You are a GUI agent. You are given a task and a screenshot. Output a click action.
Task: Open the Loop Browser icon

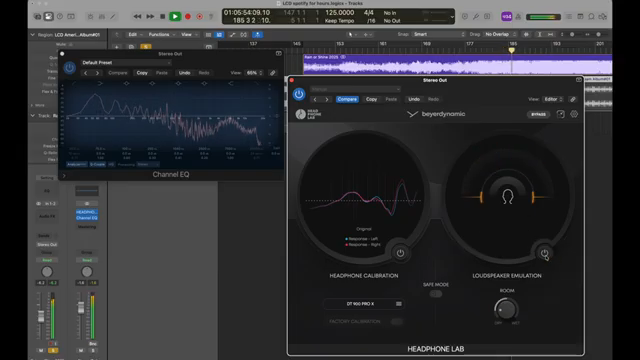(x=591, y=17)
